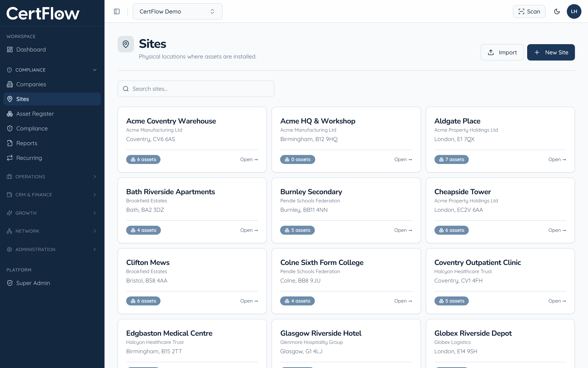Expand the Operations section

click(x=52, y=177)
